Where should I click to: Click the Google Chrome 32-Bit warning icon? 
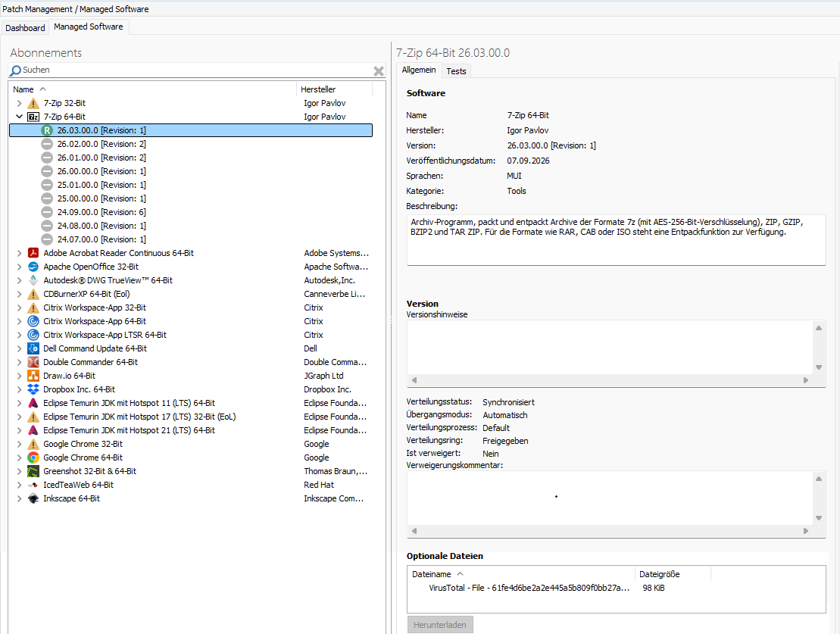33,444
